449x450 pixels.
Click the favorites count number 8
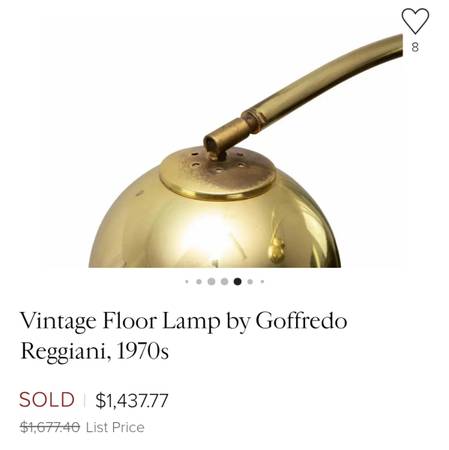coord(415,47)
